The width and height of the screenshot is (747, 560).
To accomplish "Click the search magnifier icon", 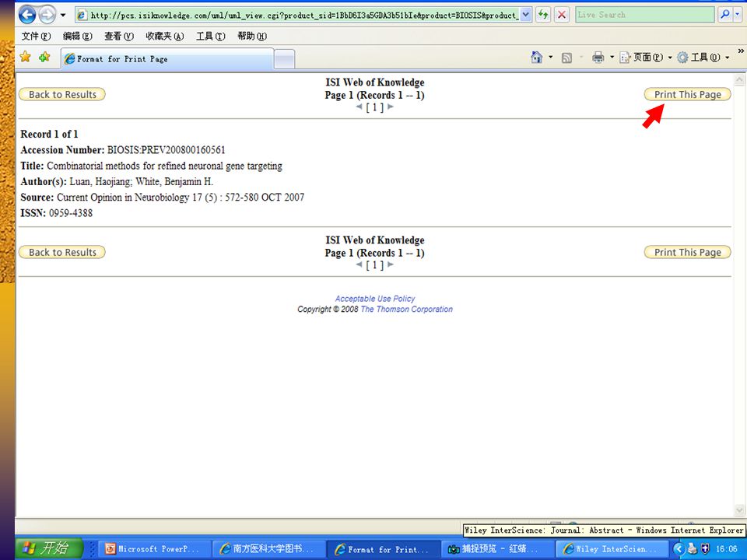I will [725, 15].
